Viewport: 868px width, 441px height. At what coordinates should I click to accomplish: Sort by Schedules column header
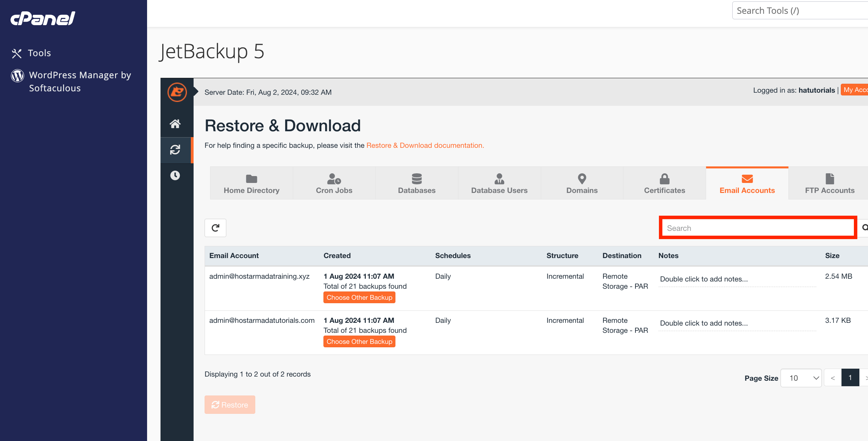coord(453,256)
